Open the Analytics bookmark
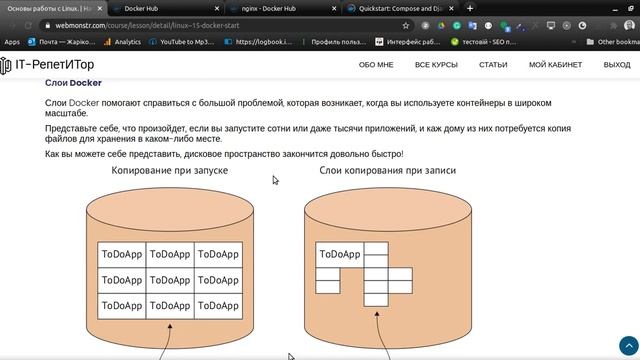 (122, 42)
